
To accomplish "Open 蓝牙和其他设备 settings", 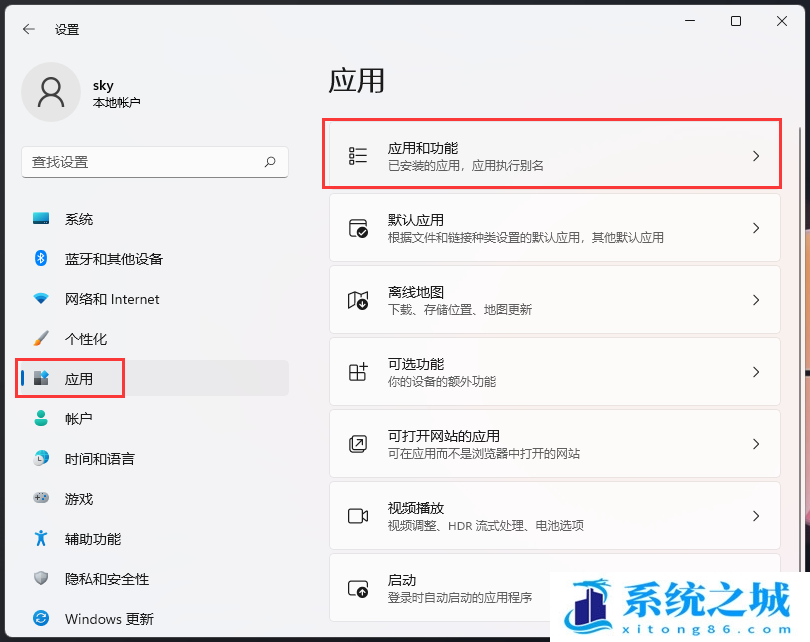I will tap(155, 258).
